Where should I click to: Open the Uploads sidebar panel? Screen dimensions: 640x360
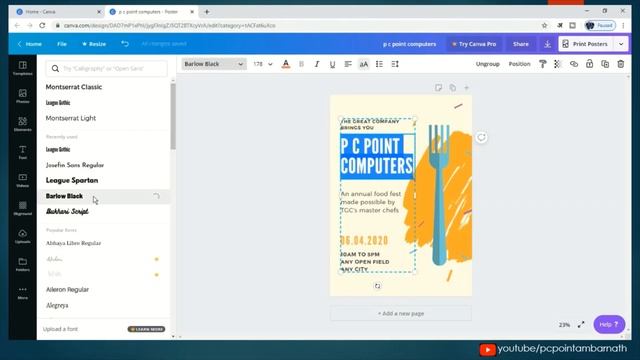tap(22, 236)
